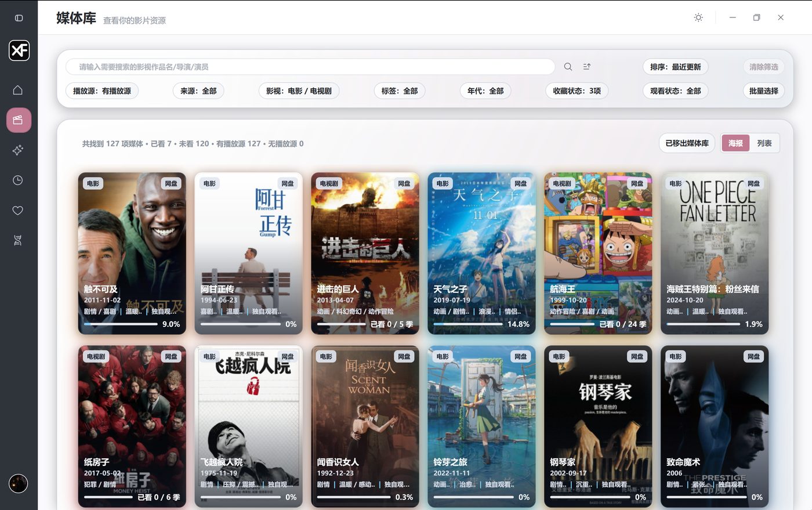Open the 来源：全部 filter
The width and height of the screenshot is (812, 510).
click(x=198, y=91)
